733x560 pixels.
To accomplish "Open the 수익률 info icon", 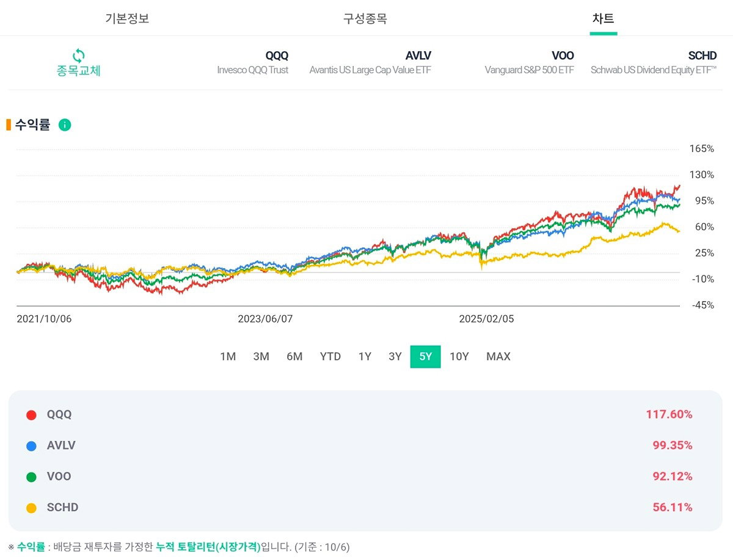I will (65, 125).
